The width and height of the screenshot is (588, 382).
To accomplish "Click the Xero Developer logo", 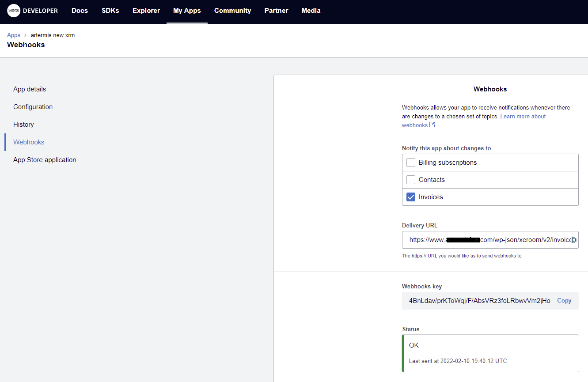I will 33,11.
